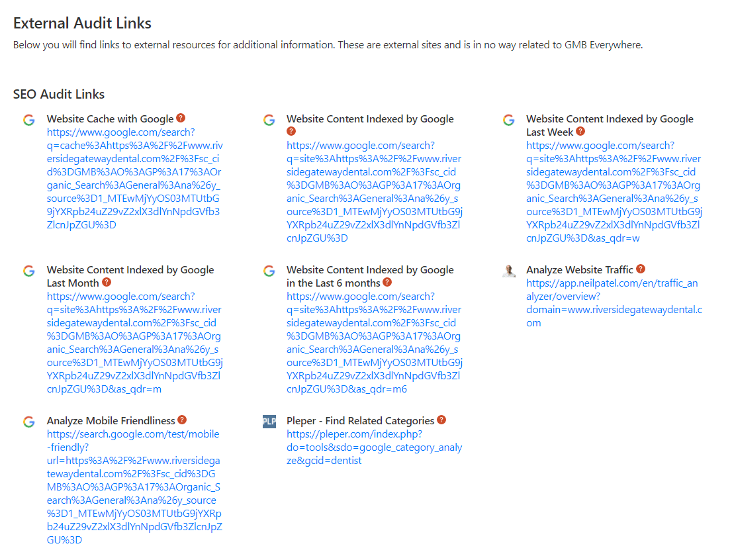
Task: Click the Google logo beside Website Cache with Google
Action: 28,120
